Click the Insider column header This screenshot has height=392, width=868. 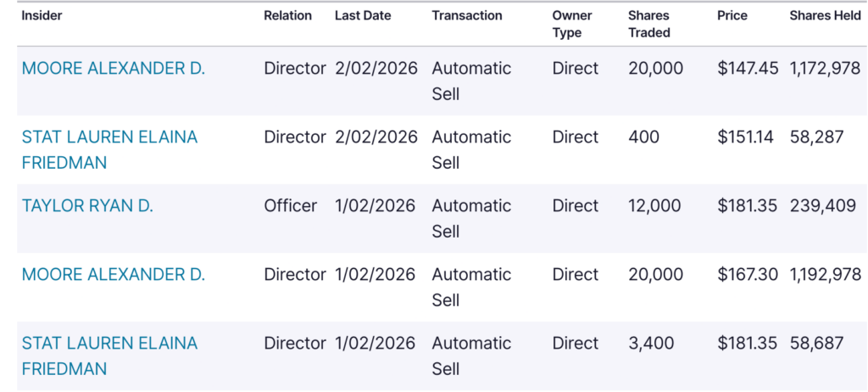coord(42,15)
